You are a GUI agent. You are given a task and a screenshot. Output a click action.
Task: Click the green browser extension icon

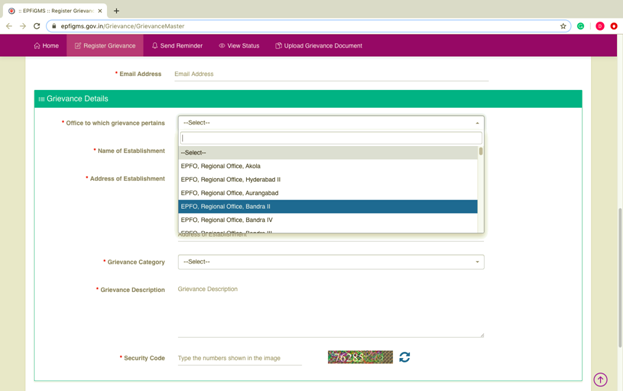[x=580, y=26]
